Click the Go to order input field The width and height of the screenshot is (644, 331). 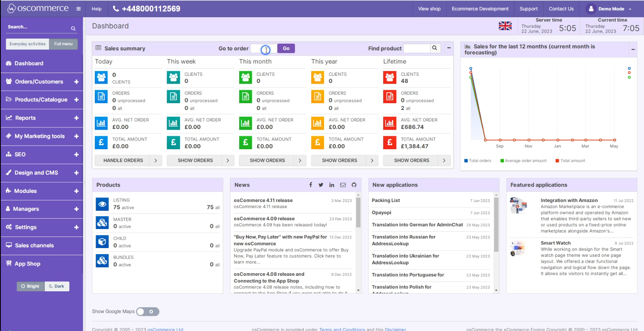(264, 48)
